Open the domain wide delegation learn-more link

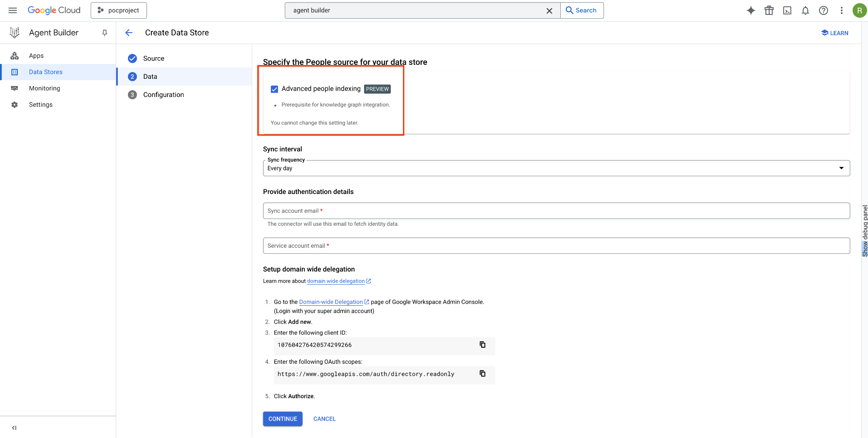click(339, 281)
